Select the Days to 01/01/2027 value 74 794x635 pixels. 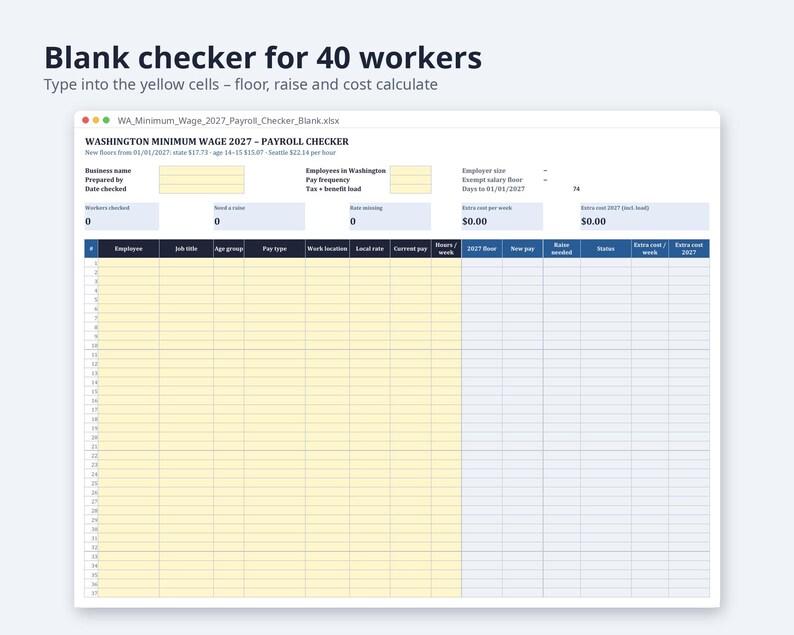[576, 189]
